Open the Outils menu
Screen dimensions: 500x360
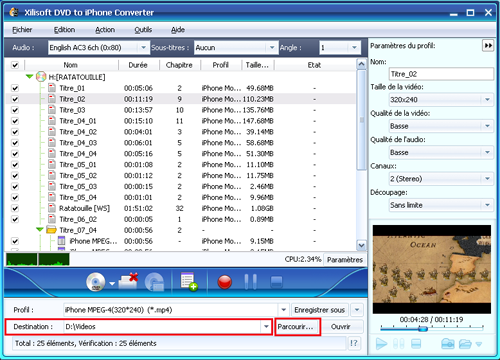tap(143, 30)
